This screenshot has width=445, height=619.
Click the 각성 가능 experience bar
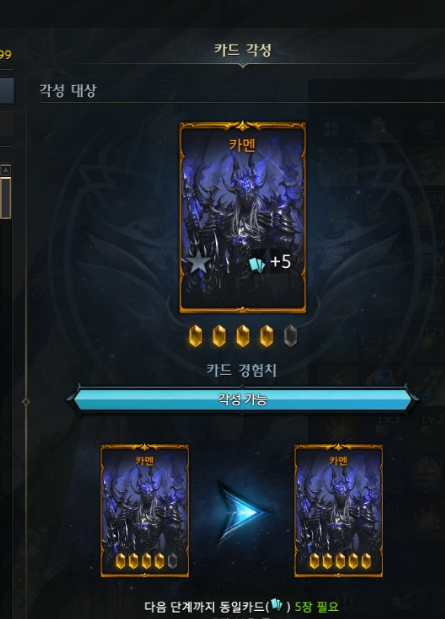click(x=242, y=400)
